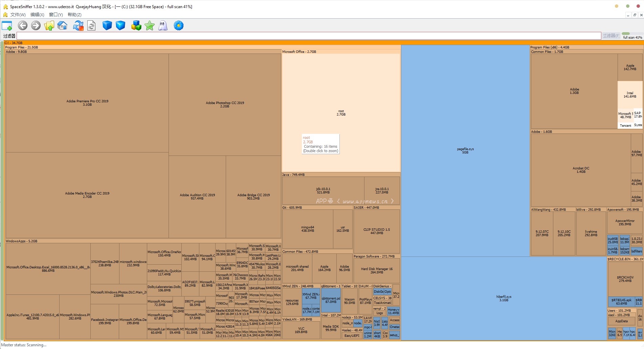Select the jre-10.0.1 227.5MB block

click(x=382, y=191)
